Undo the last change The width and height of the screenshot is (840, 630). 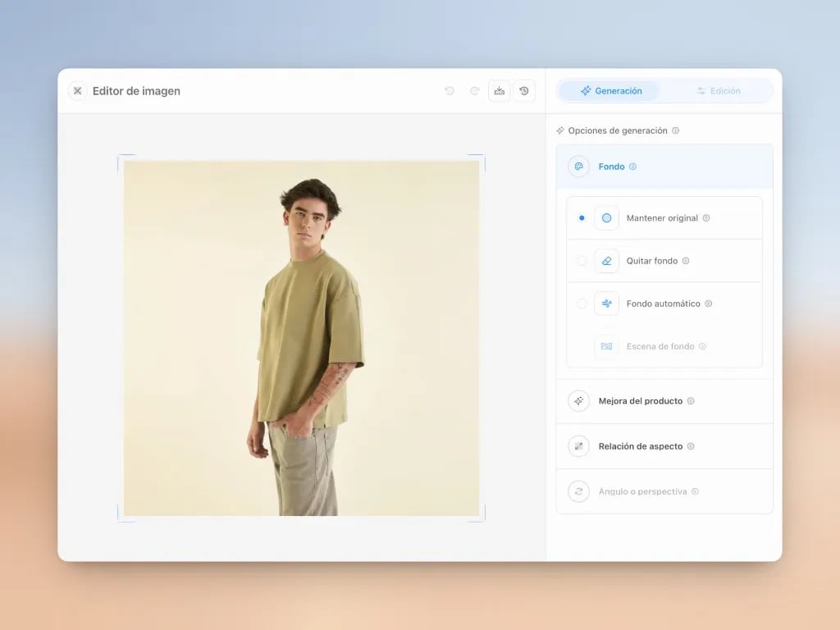pos(450,91)
